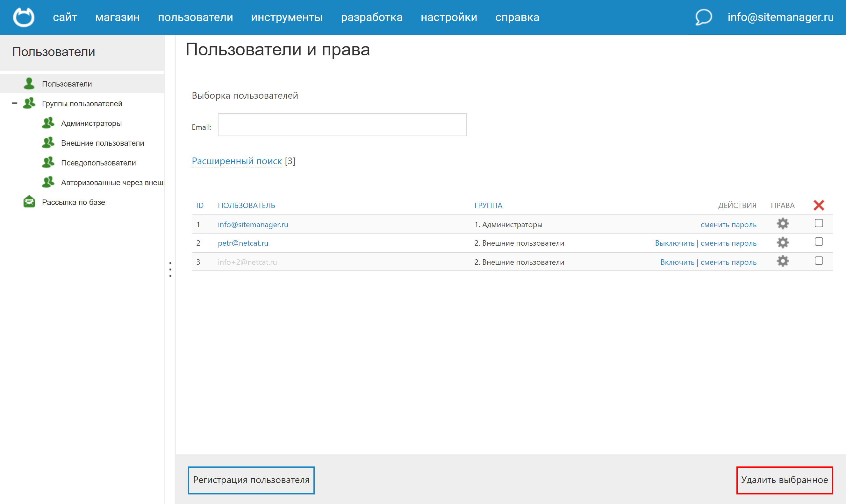The width and height of the screenshot is (846, 504).
Task: Check the checkbox for info+2@netcat.ru row
Action: click(819, 261)
